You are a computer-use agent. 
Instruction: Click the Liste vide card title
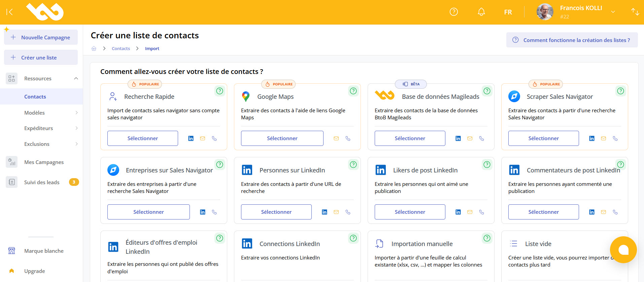point(538,244)
